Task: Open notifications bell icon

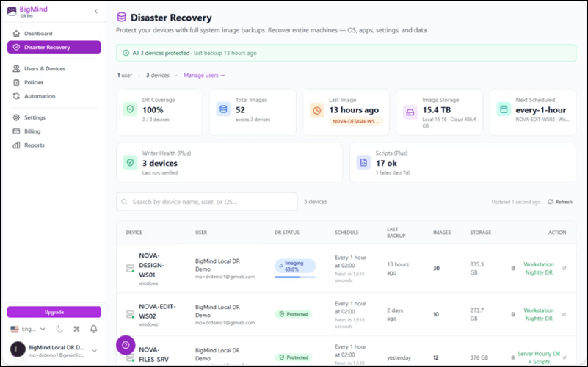Action: (94, 329)
